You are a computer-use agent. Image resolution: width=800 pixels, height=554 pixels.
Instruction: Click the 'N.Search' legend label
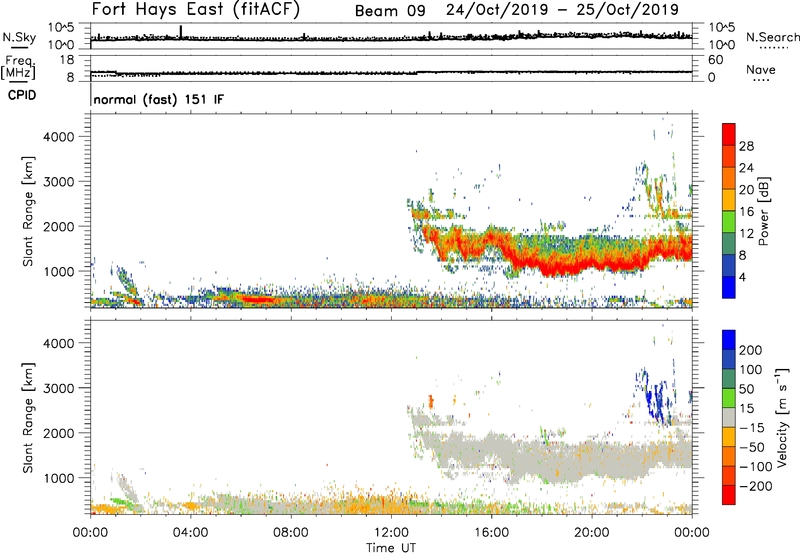(x=772, y=37)
